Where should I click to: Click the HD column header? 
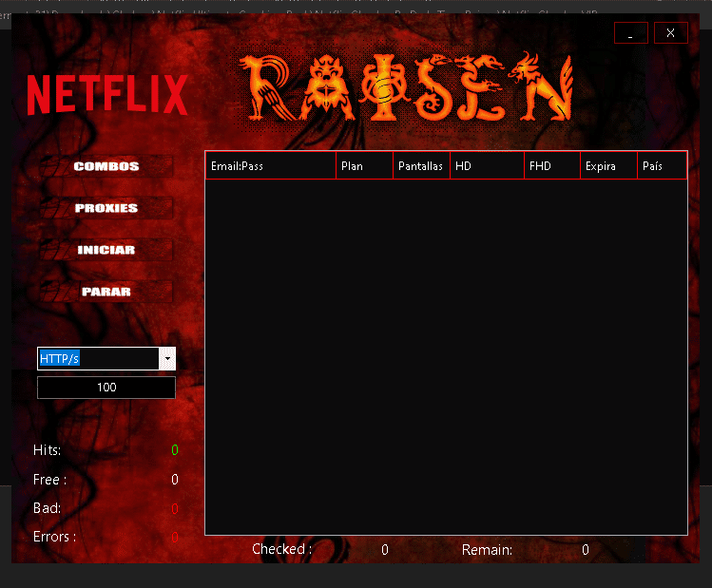point(488,166)
